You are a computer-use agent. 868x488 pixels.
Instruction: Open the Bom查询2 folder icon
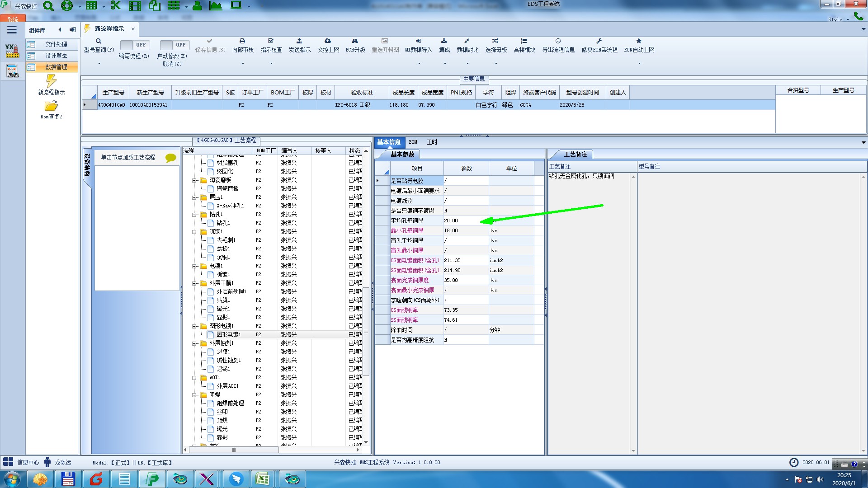[51, 106]
